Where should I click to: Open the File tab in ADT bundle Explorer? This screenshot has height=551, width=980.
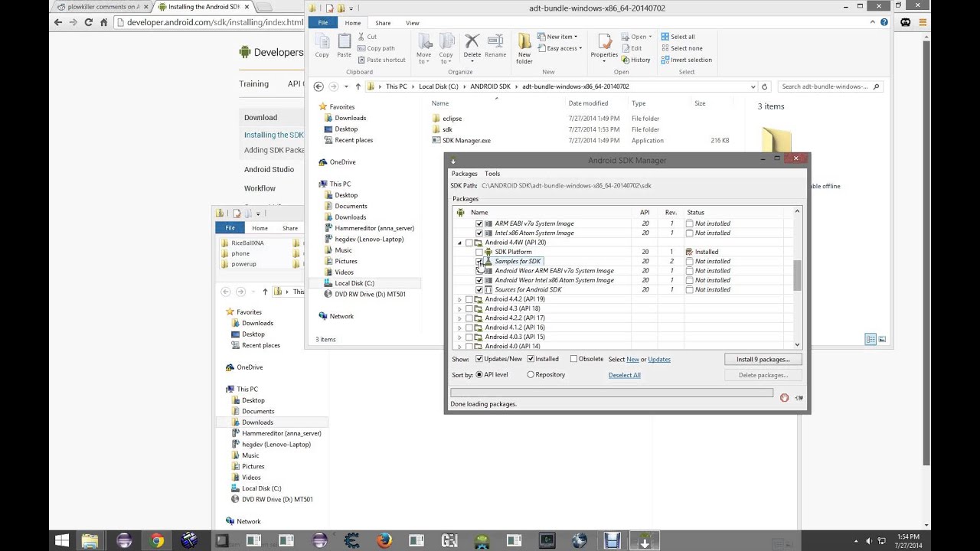tap(323, 23)
